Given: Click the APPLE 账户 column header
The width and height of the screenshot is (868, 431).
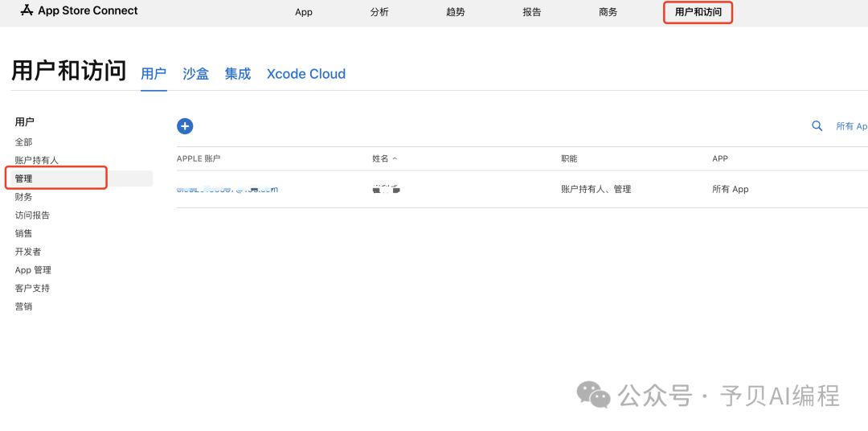Looking at the screenshot, I should pyautogui.click(x=199, y=159).
